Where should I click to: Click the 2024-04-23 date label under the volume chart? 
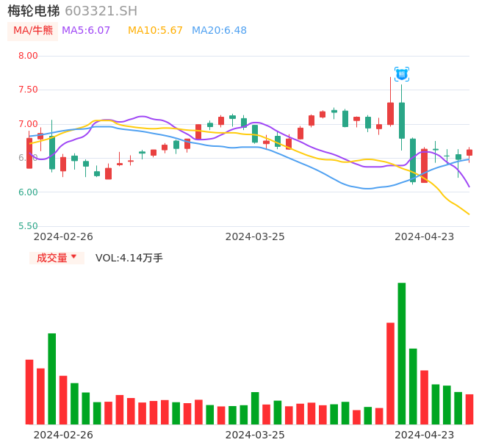(x=424, y=434)
